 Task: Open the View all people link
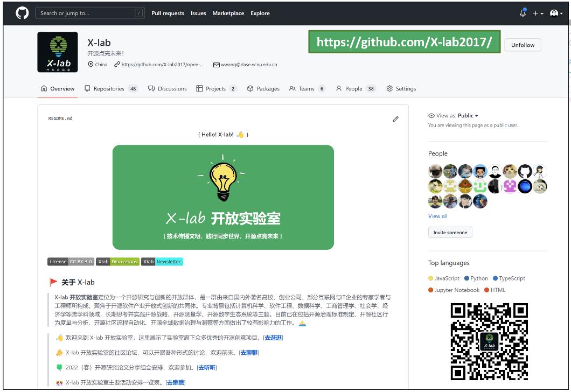click(x=437, y=216)
